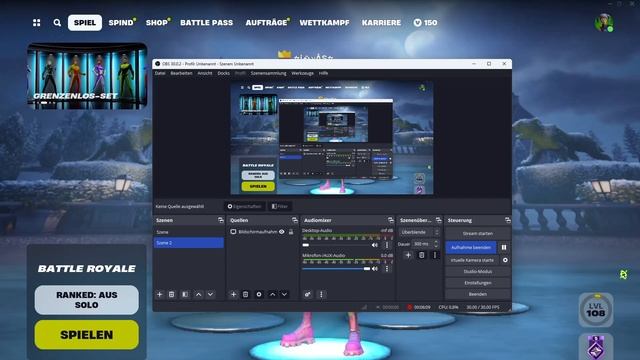The width and height of the screenshot is (640, 360).
Task: Pop out the Szenenübergänge dock
Action: (x=438, y=220)
